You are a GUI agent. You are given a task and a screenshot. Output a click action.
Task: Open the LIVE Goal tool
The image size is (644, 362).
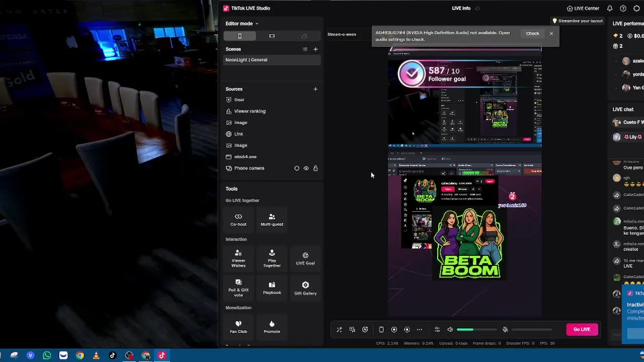point(305,258)
